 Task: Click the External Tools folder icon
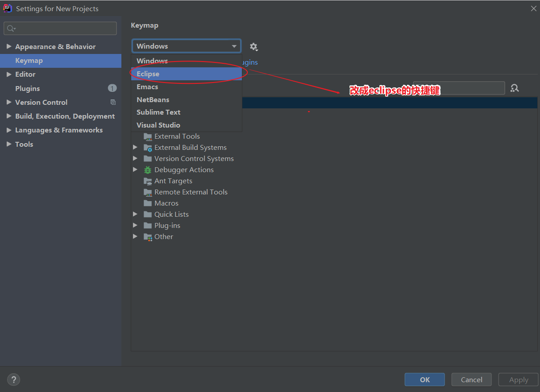148,136
